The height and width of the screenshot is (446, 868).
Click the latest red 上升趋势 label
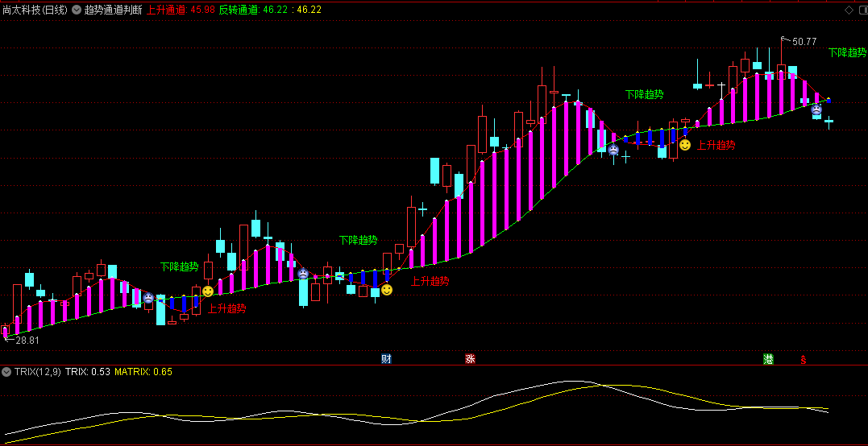(x=716, y=146)
